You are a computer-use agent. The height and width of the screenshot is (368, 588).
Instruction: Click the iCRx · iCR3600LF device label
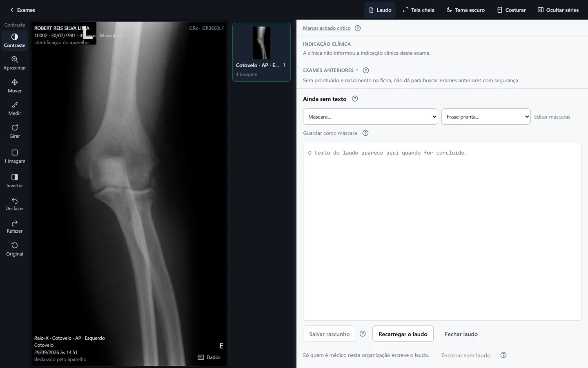[206, 28]
